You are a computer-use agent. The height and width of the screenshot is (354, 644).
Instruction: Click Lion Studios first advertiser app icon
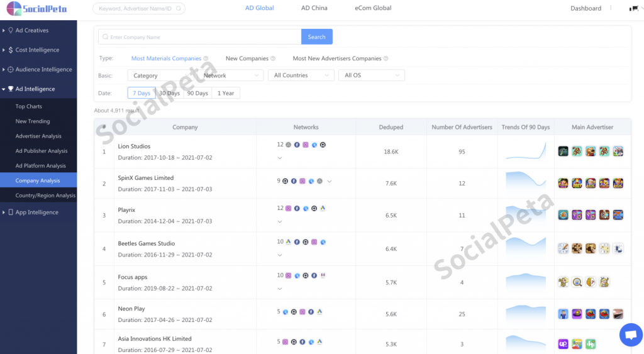click(x=563, y=151)
